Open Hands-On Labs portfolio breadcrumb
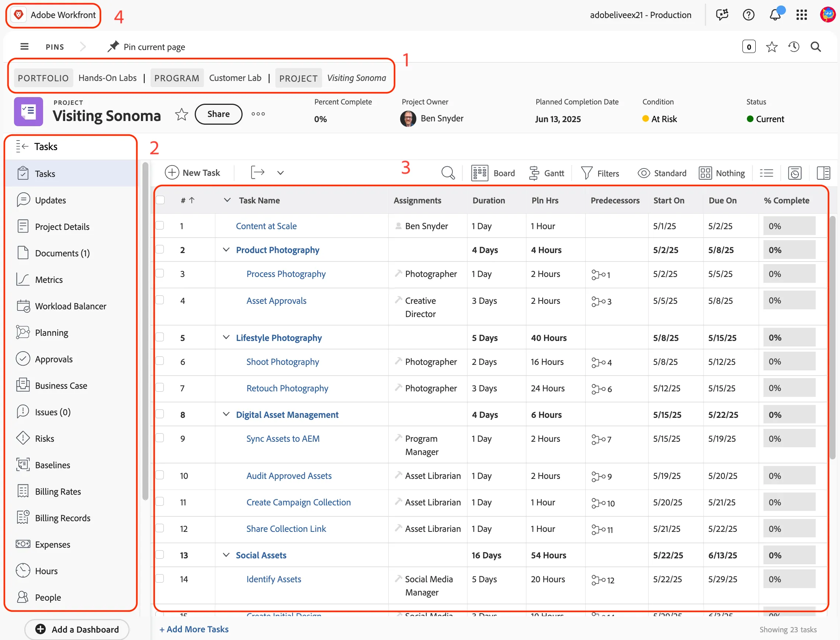Viewport: 840px width, 640px height. coord(107,78)
